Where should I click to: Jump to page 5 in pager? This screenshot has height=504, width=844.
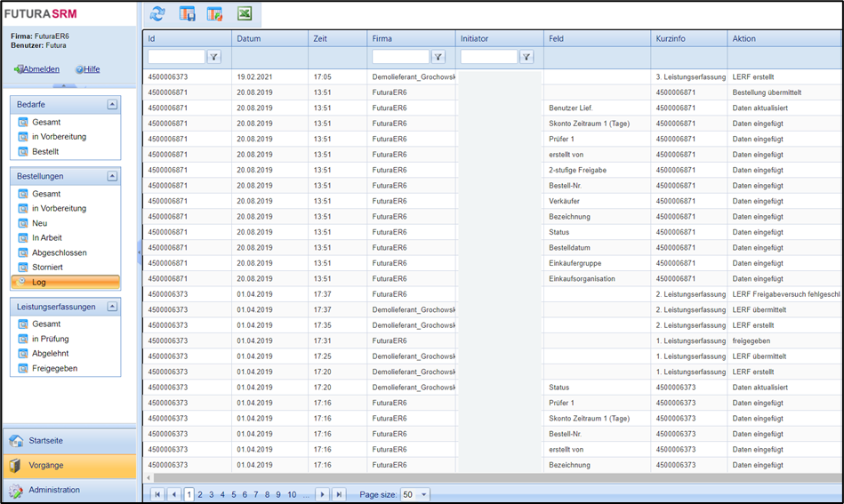click(x=234, y=494)
